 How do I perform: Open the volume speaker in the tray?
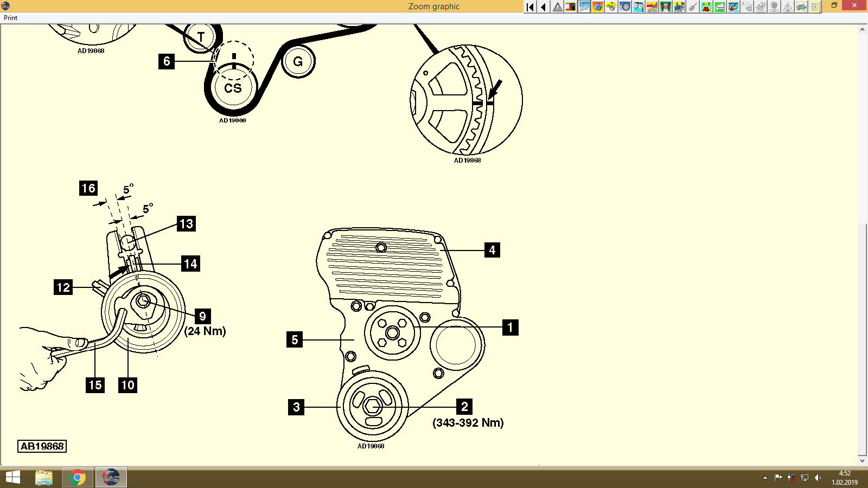point(818,478)
